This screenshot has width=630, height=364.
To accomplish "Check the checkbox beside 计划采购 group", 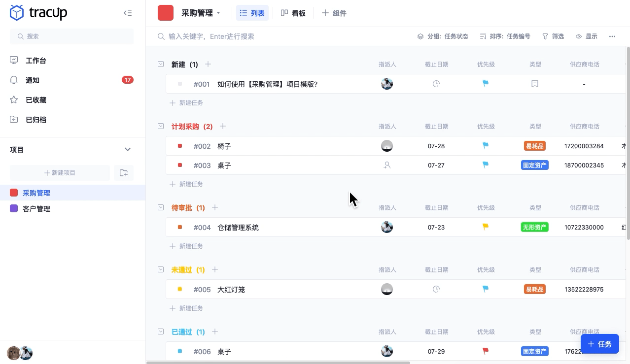I will 161,126.
